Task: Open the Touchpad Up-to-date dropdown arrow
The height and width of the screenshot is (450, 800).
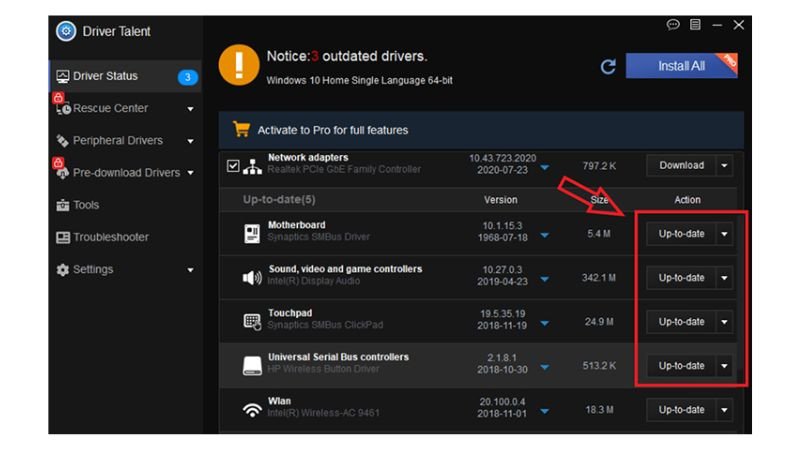Action: tap(724, 322)
